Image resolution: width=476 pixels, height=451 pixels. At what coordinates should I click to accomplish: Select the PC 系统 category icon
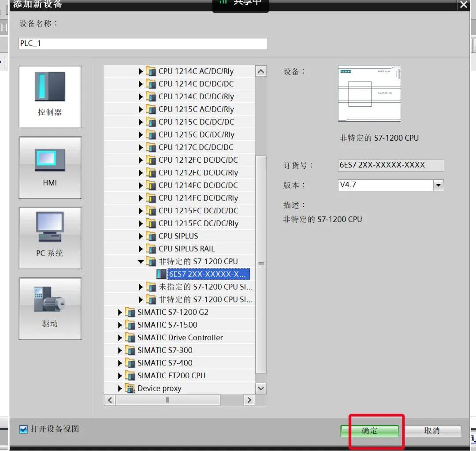point(50,238)
